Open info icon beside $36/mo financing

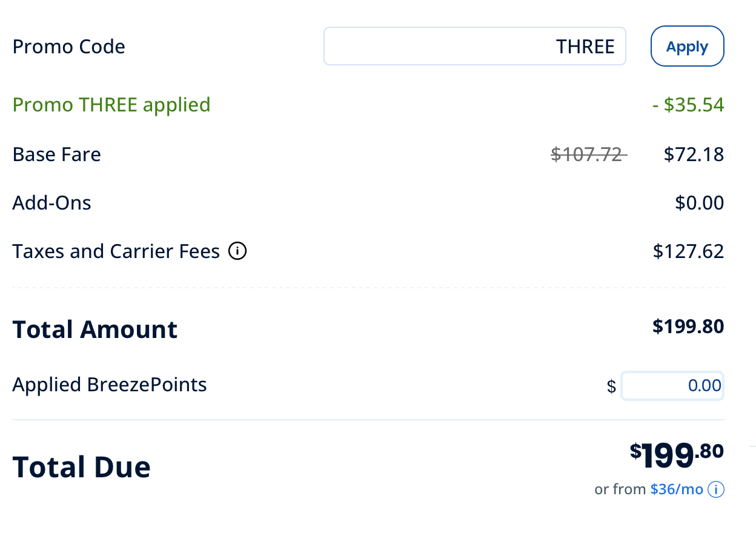point(716,489)
